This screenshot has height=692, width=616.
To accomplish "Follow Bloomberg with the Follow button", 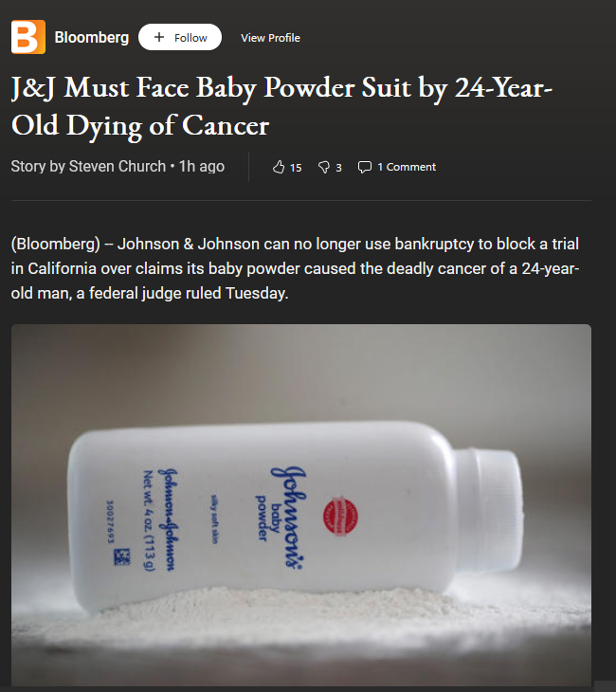I will [x=180, y=37].
